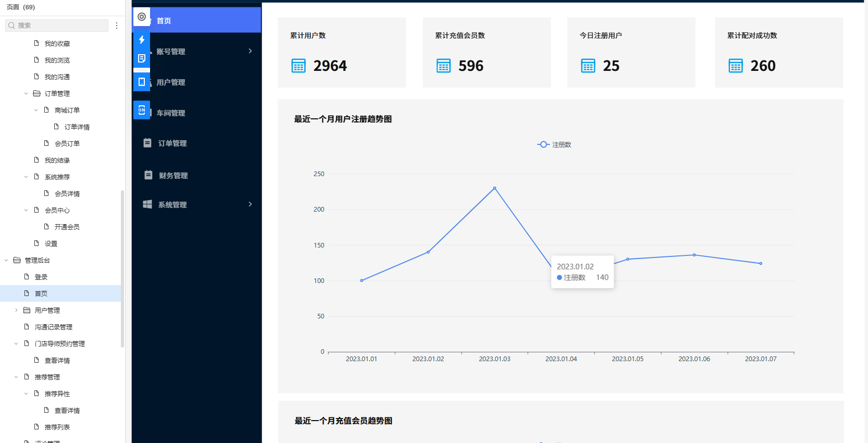Click the target icon in floating toolbar

pos(142,17)
